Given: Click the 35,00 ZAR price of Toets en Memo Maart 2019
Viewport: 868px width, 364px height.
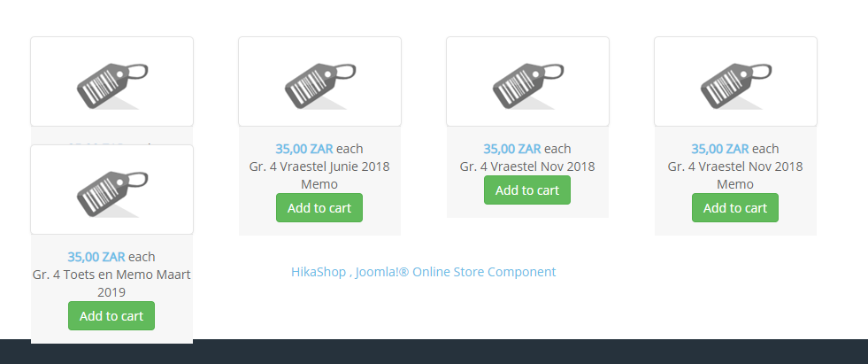Looking at the screenshot, I should pyautogui.click(x=96, y=257).
